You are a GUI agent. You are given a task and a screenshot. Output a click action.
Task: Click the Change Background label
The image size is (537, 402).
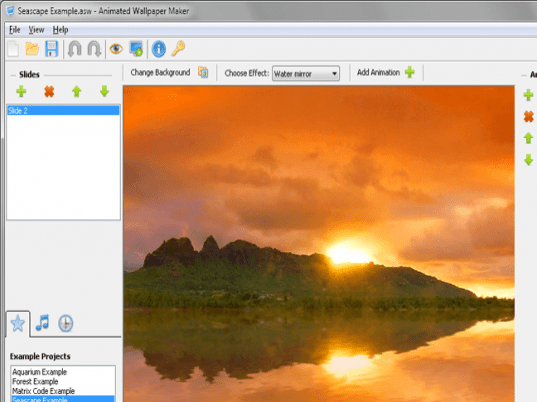click(x=160, y=73)
